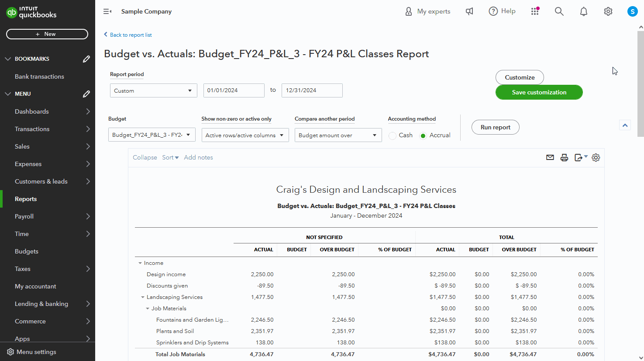Click the QuickBooks logo
Screen dimensions: 644x361
(31, 13)
